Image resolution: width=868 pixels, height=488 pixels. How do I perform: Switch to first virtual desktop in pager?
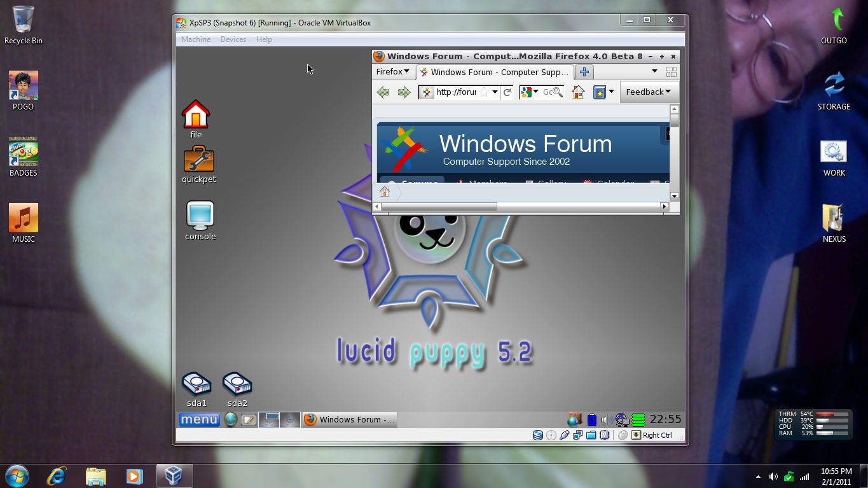pyautogui.click(x=269, y=419)
